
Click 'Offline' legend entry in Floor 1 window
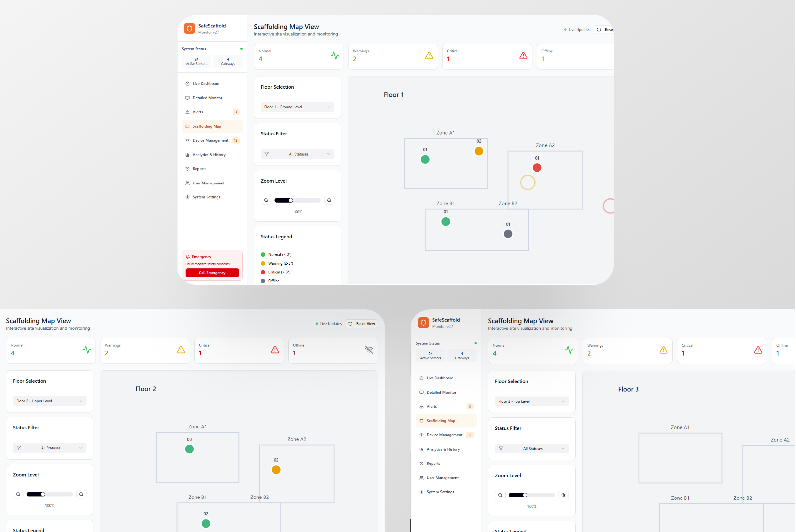click(x=271, y=281)
